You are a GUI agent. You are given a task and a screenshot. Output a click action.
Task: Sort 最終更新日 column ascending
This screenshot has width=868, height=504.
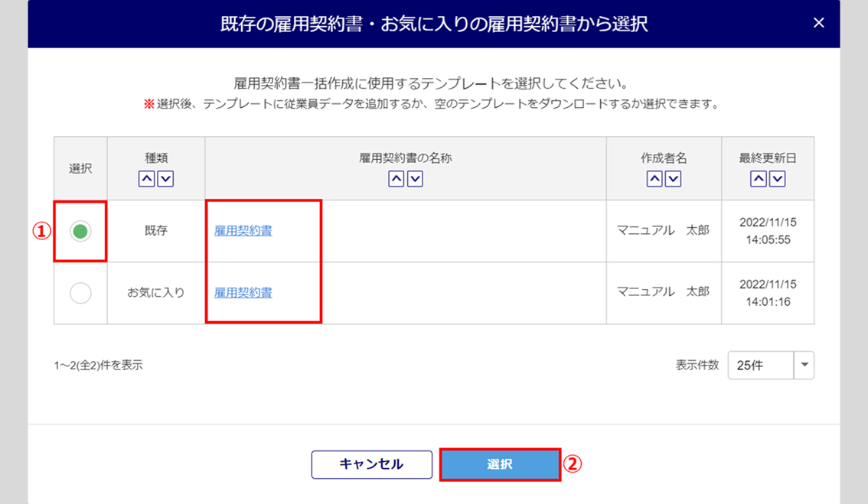[759, 179]
